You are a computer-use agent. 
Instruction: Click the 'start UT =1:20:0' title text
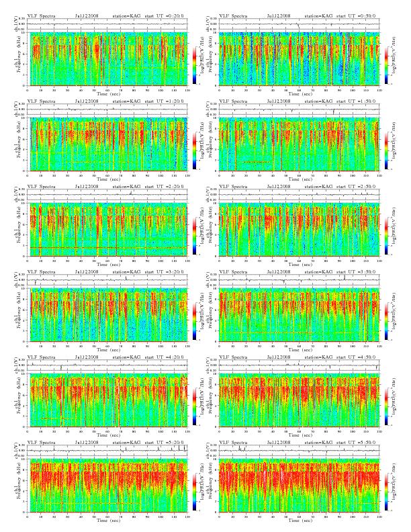tap(164, 101)
